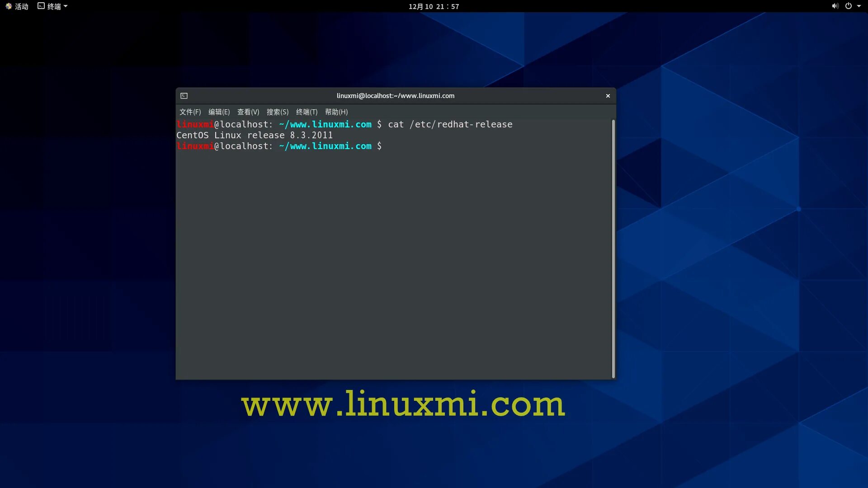
Task: Open the 搜索(S) menu
Action: pos(277,112)
